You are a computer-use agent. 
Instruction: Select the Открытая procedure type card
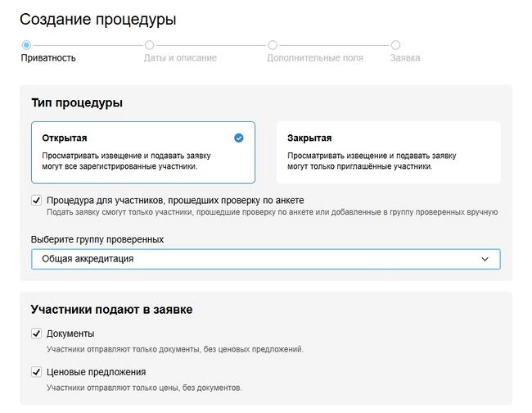pos(142,152)
